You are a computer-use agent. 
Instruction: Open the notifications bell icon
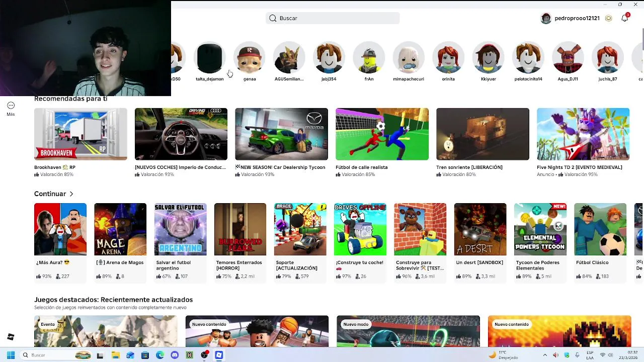point(624,18)
